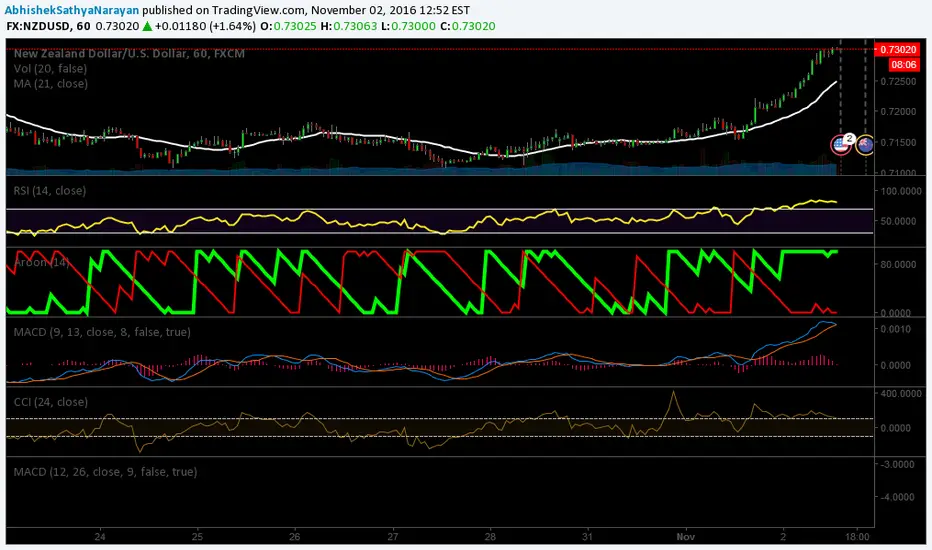Image resolution: width=932 pixels, height=550 pixels.
Task: Click the 24 date label on time axis
Action: [100, 536]
